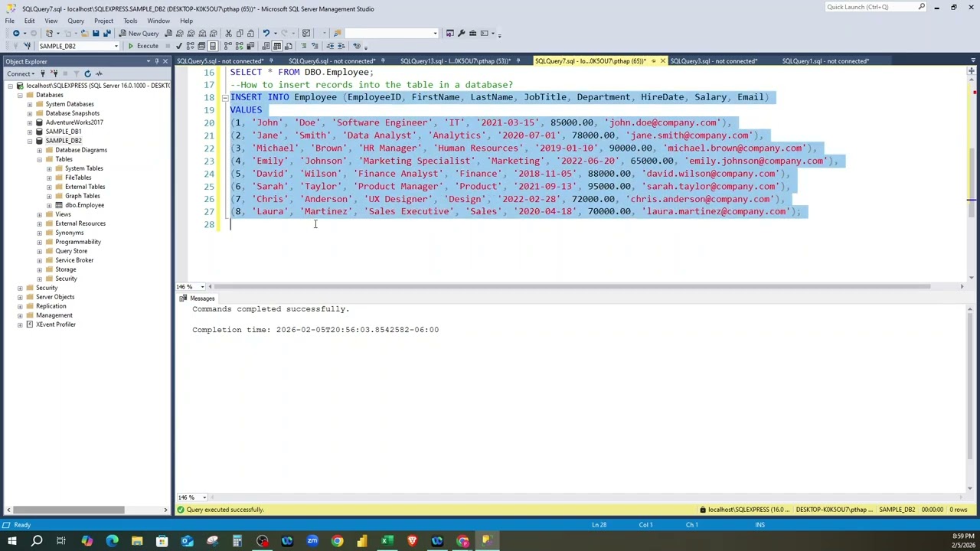Select the Programmability folder
The width and height of the screenshot is (980, 551).
(77, 242)
